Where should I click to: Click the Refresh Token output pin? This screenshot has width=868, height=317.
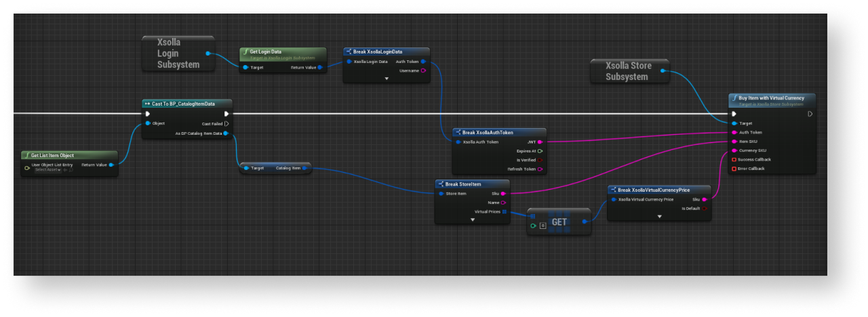(x=540, y=169)
